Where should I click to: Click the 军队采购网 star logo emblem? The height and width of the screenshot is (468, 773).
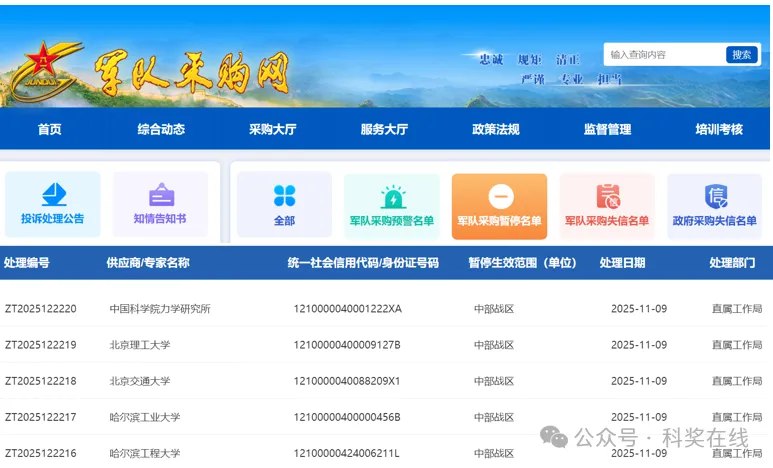click(45, 72)
